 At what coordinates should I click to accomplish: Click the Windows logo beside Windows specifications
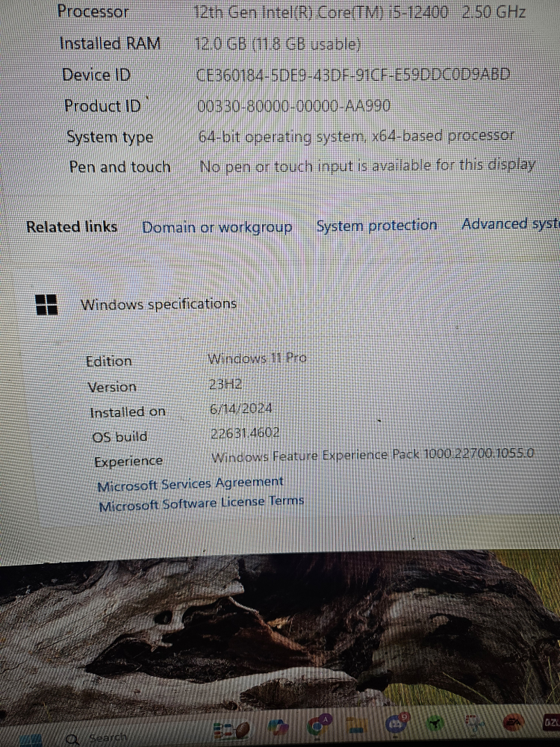tap(46, 305)
